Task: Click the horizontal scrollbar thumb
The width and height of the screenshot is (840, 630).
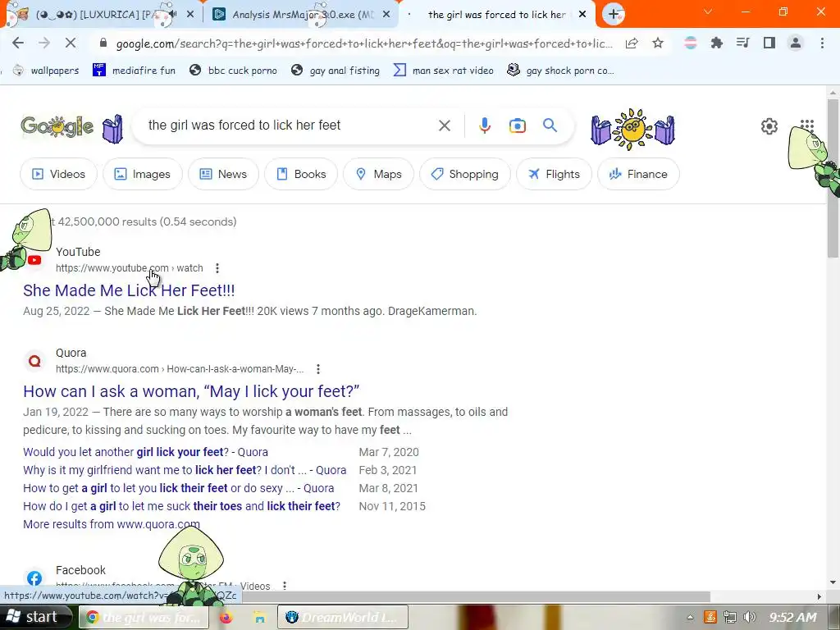Action: pos(474,596)
